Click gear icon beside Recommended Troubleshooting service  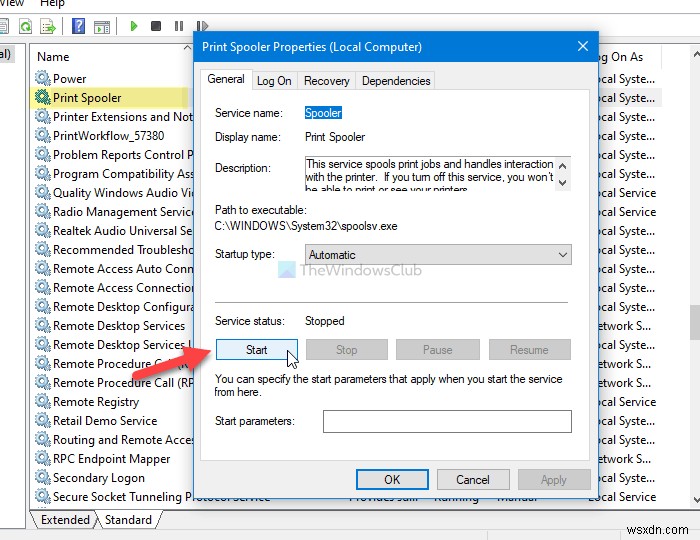pos(43,249)
